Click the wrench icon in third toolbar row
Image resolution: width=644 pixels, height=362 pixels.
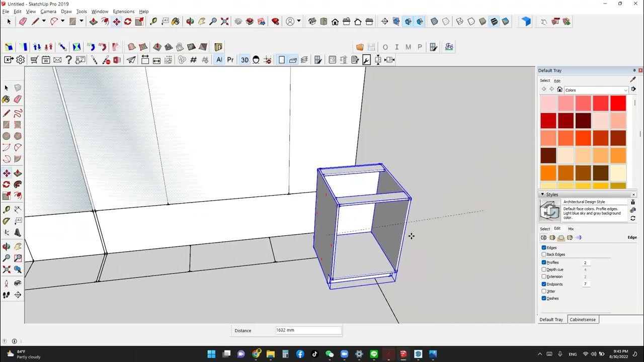click(366, 60)
